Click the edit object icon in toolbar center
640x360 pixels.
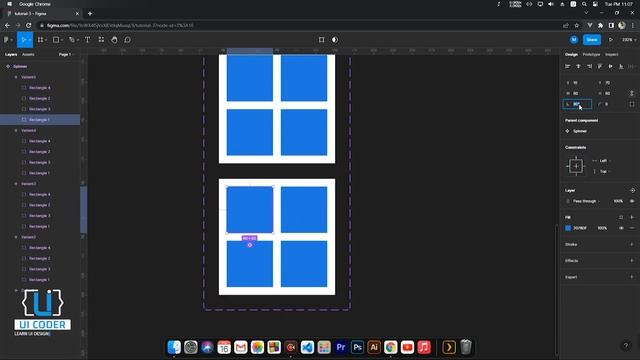click(322, 40)
